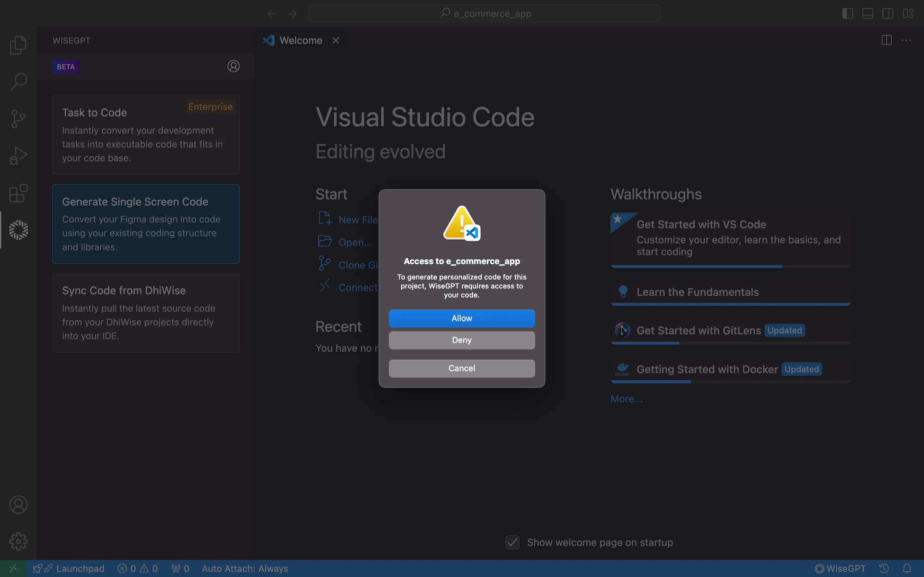This screenshot has height=577, width=924.
Task: Click the Auto Attach Always toggle in status bar
Action: (x=245, y=568)
